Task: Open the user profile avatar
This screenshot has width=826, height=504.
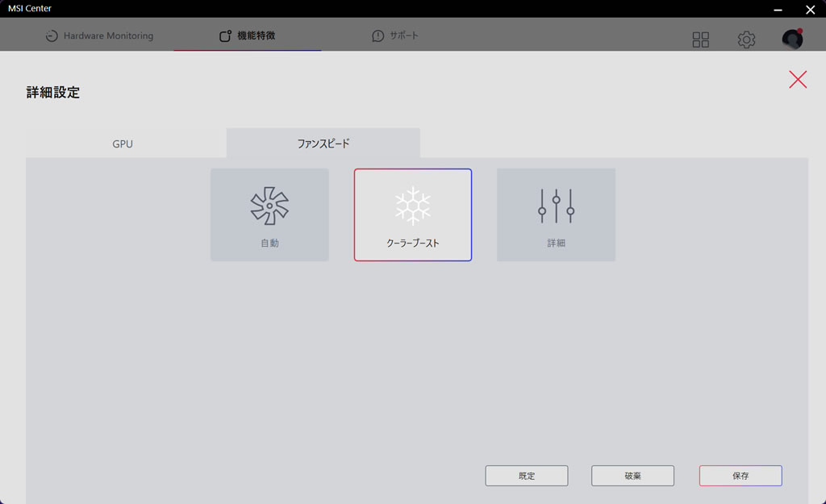Action: click(x=792, y=39)
